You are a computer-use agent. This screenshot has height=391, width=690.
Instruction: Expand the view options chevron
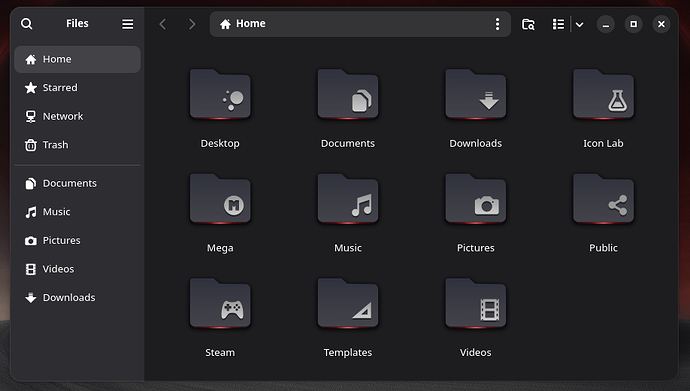tap(580, 25)
